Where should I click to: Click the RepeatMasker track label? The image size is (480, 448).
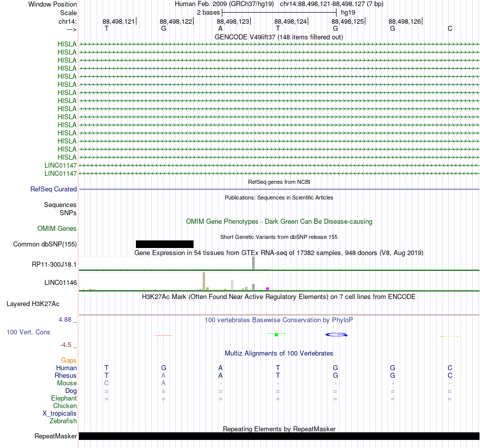click(56, 436)
